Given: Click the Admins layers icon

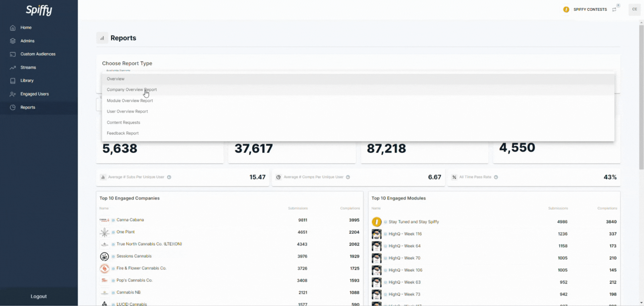Looking at the screenshot, I should coord(13,41).
